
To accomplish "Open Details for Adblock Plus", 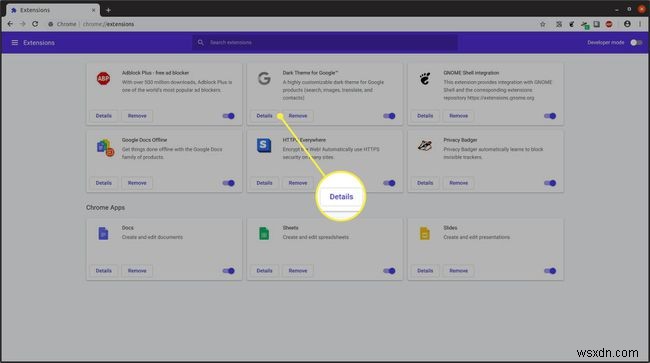I will click(x=104, y=116).
